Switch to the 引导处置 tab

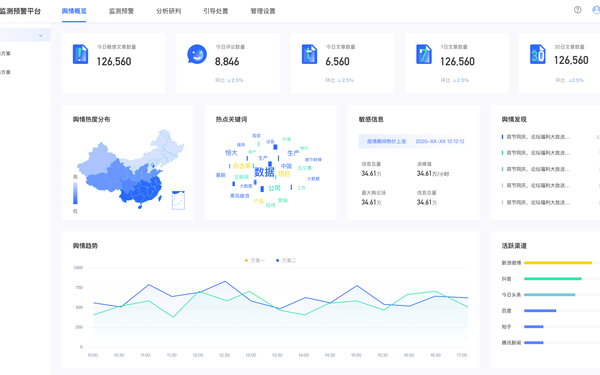[x=215, y=11]
